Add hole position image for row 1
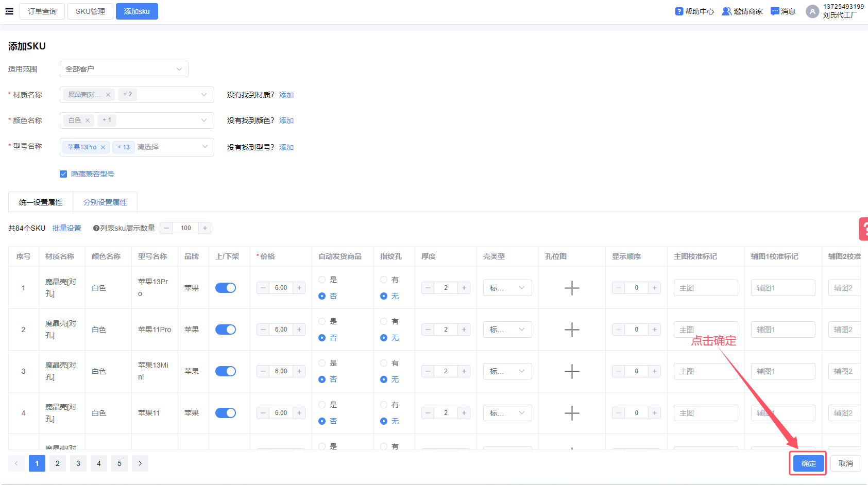 pos(572,288)
